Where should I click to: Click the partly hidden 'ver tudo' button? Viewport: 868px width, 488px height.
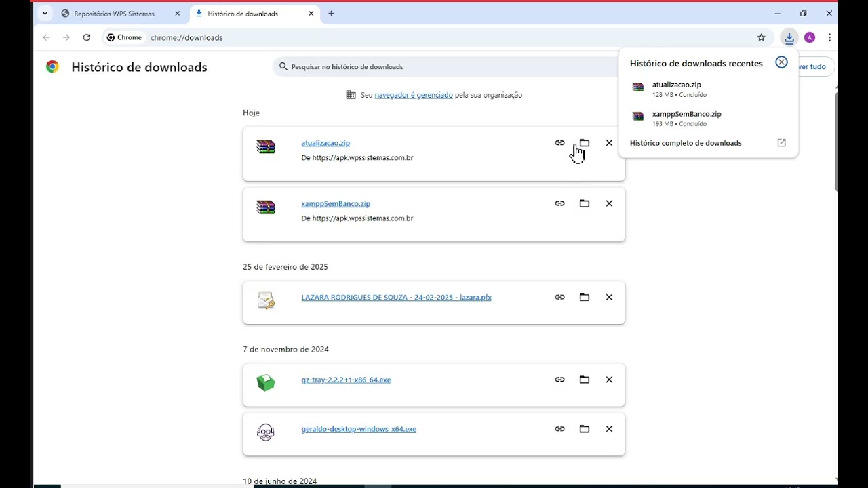click(x=816, y=67)
